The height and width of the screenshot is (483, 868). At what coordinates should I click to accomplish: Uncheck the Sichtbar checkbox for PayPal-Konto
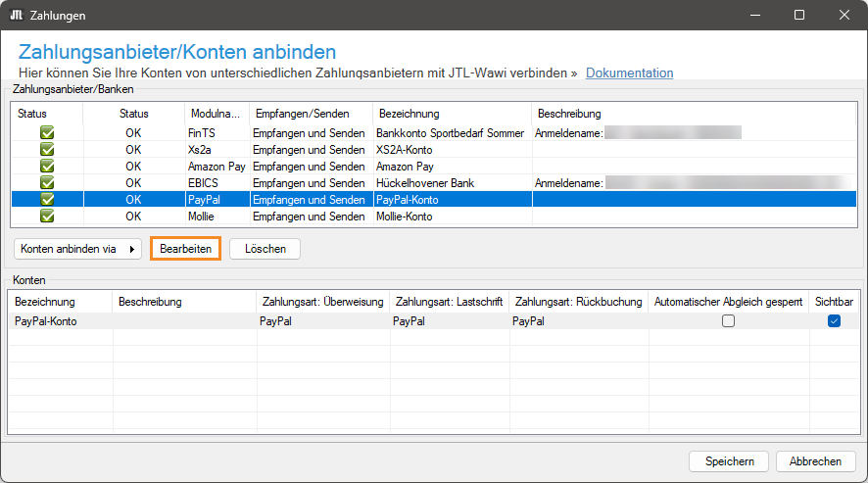click(x=834, y=321)
